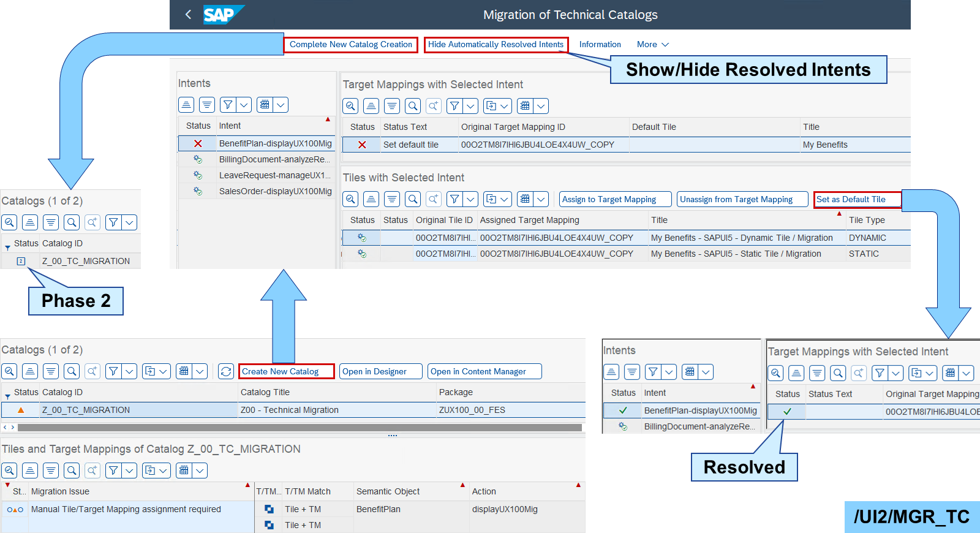Viewport: 980px width, 533px height.
Task: Click Open in Designer
Action: (380, 371)
